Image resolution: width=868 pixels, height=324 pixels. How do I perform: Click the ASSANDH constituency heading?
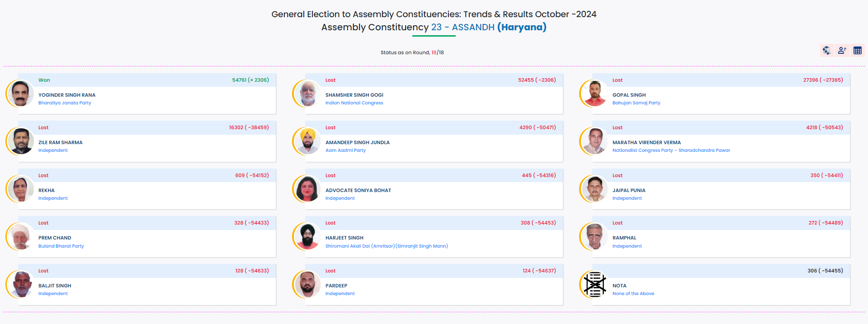pos(473,27)
